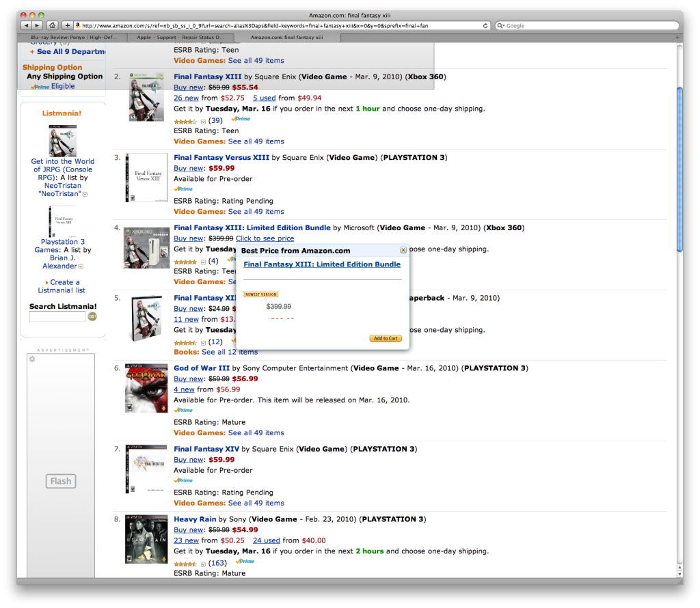The height and width of the screenshot is (608, 700).
Task: Open the Limited Edition Bundle product image
Action: coord(146,248)
